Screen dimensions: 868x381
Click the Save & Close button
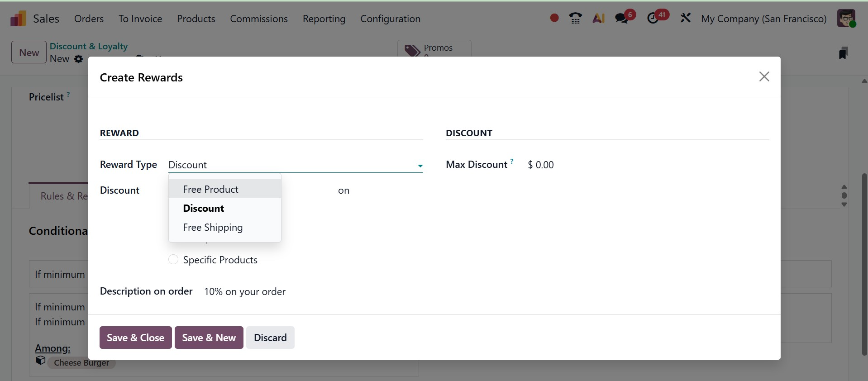pos(135,338)
